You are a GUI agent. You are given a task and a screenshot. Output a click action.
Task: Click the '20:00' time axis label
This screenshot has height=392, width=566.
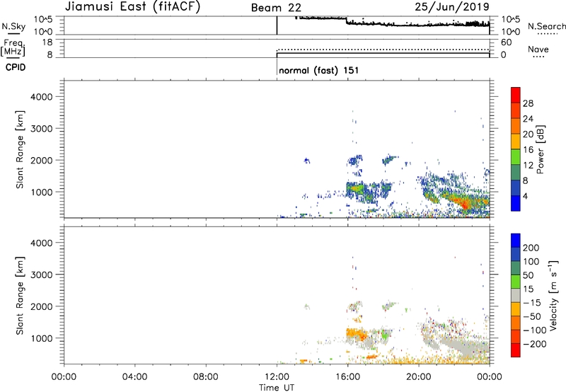point(419,377)
